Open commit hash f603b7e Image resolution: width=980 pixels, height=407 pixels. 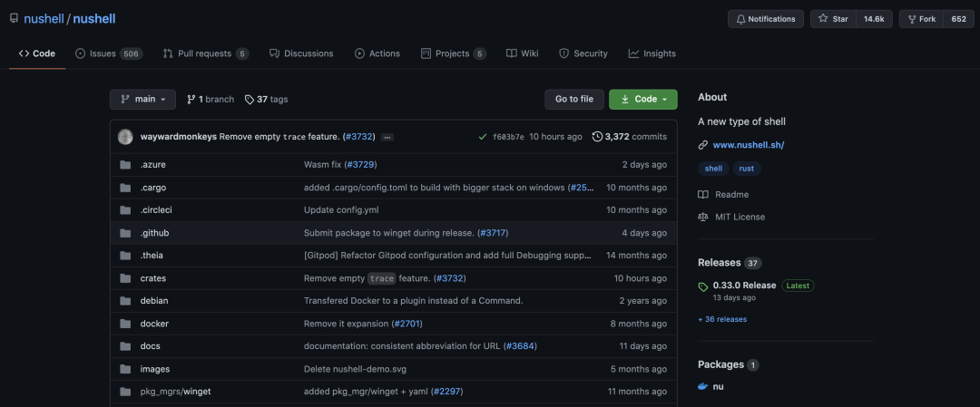tap(509, 137)
